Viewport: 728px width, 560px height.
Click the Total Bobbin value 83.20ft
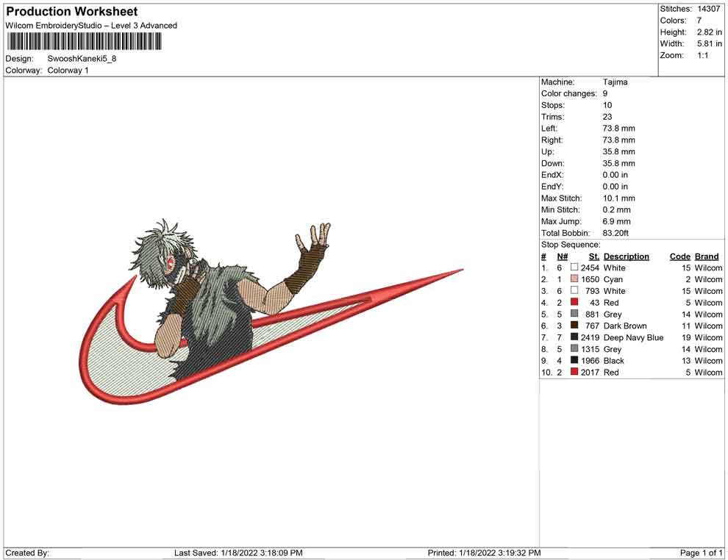tap(615, 232)
